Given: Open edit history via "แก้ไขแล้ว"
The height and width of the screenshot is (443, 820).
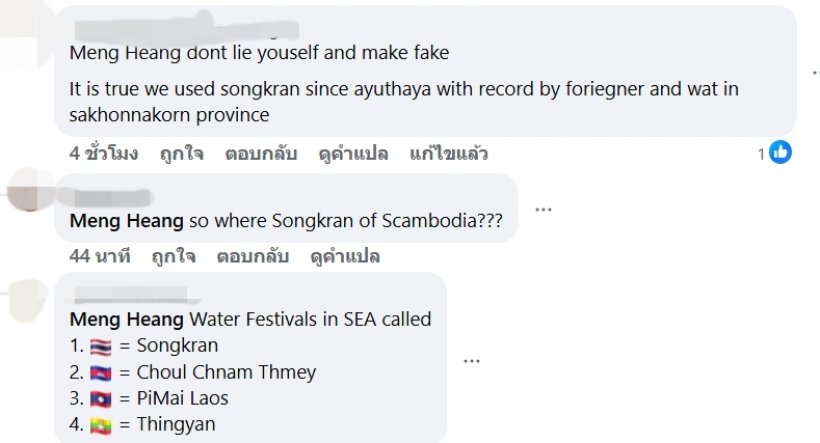Looking at the screenshot, I should coord(449,154).
